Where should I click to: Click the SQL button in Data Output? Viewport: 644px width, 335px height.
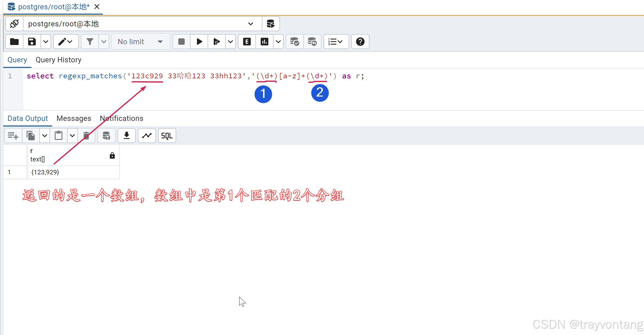[x=167, y=136]
